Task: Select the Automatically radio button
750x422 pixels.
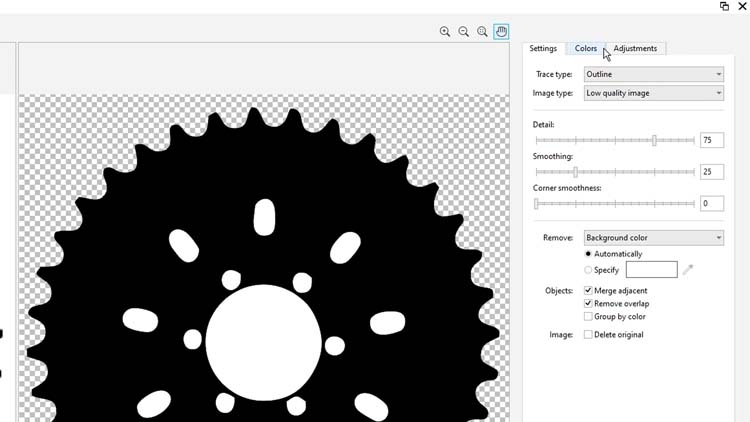Action: click(x=588, y=254)
